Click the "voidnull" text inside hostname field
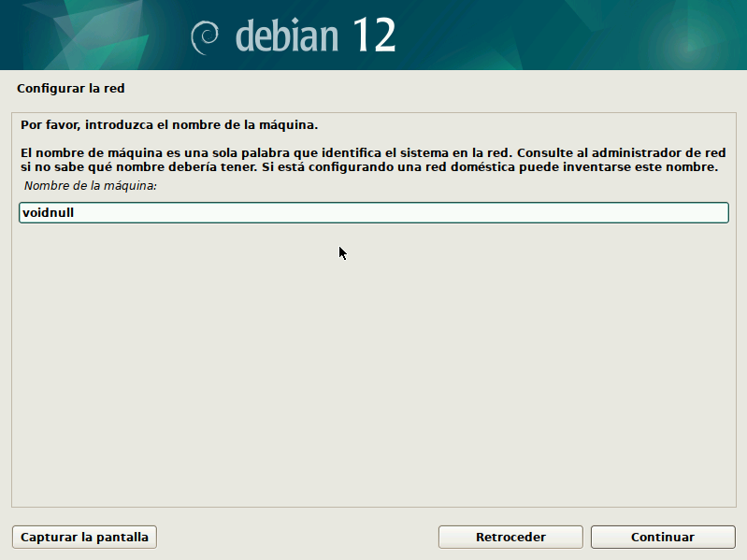The height and width of the screenshot is (560, 747). (x=48, y=213)
